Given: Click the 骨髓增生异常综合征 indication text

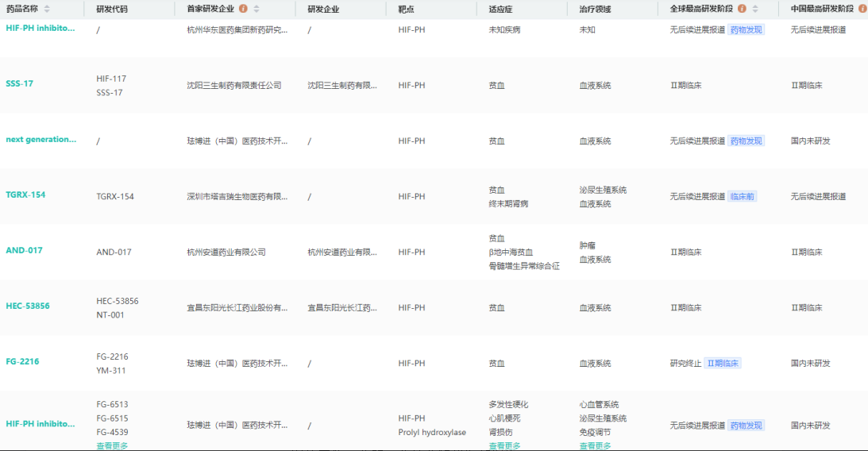Looking at the screenshot, I should (523, 266).
